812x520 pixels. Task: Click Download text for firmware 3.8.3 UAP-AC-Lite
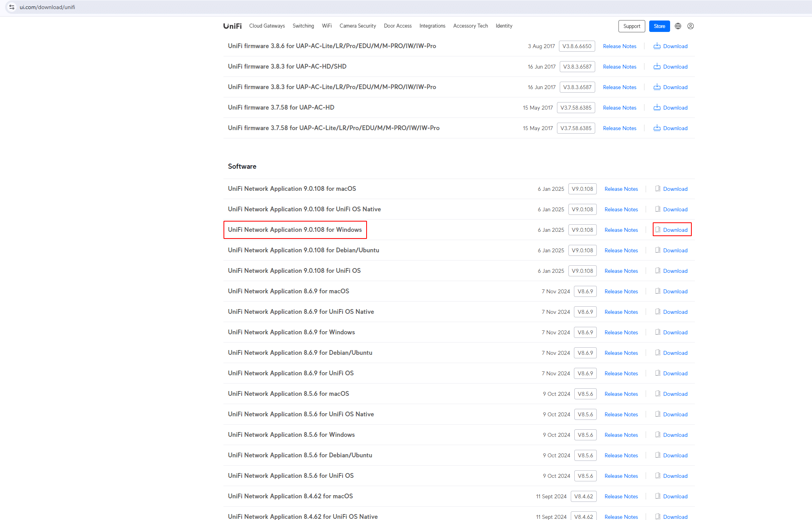[x=675, y=87]
